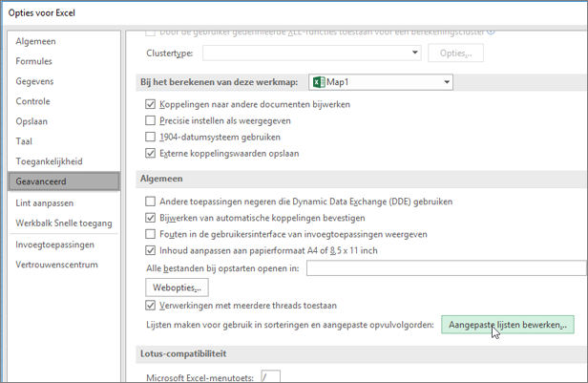The height and width of the screenshot is (383, 588).
Task: Click the Opties voor Excel window title
Action: click(42, 13)
